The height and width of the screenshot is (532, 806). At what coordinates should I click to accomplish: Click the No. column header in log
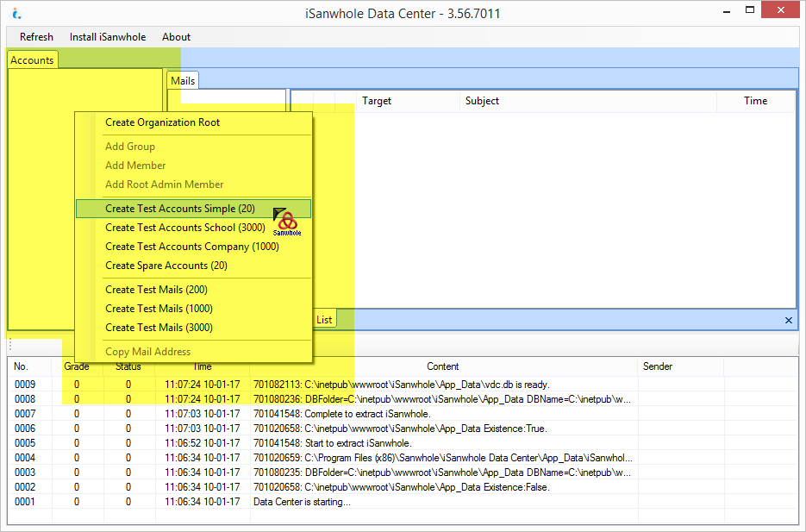(29, 366)
